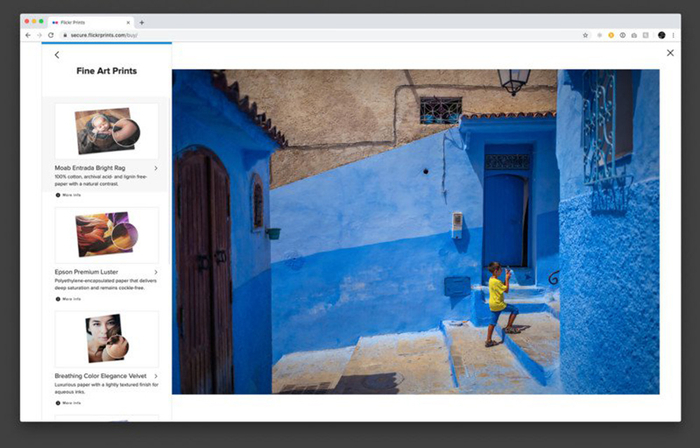Click the info icon under Epson Premium Luster
The width and height of the screenshot is (700, 448).
[58, 299]
